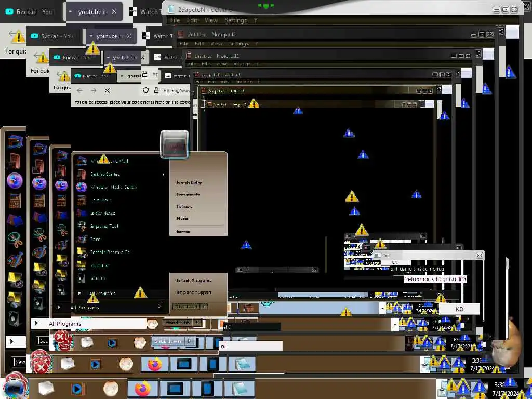
Task: Open the arrow beside mirrored 'nwod tuhS' button
Action: point(197,322)
